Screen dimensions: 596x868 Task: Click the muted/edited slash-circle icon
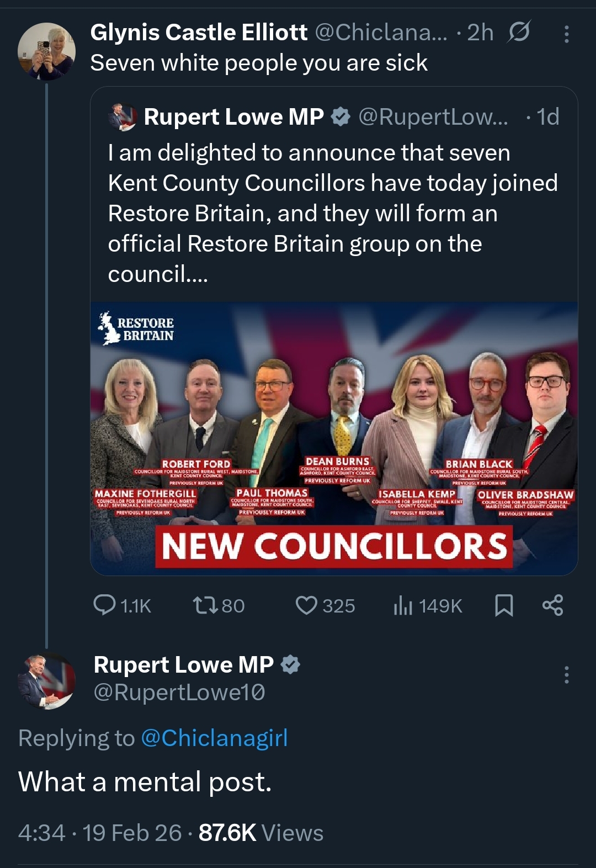click(519, 32)
